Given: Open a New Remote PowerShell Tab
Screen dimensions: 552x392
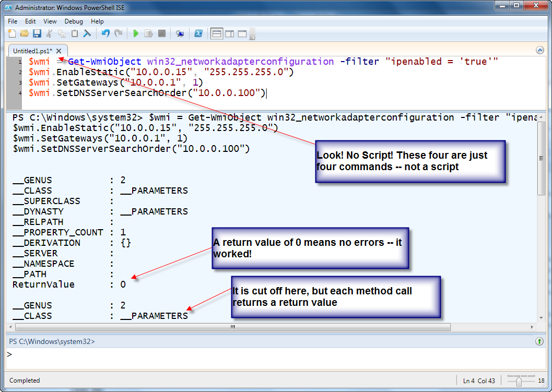Looking at the screenshot, I should (x=180, y=33).
